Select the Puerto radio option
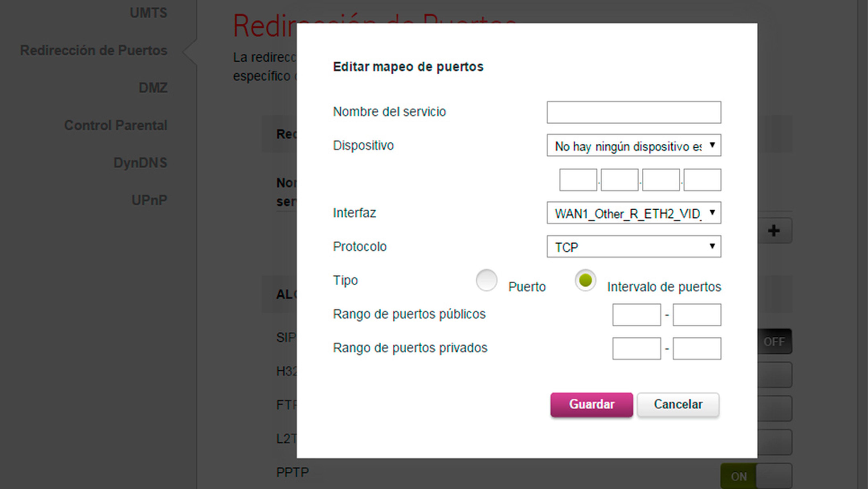868x489 pixels. coord(486,280)
